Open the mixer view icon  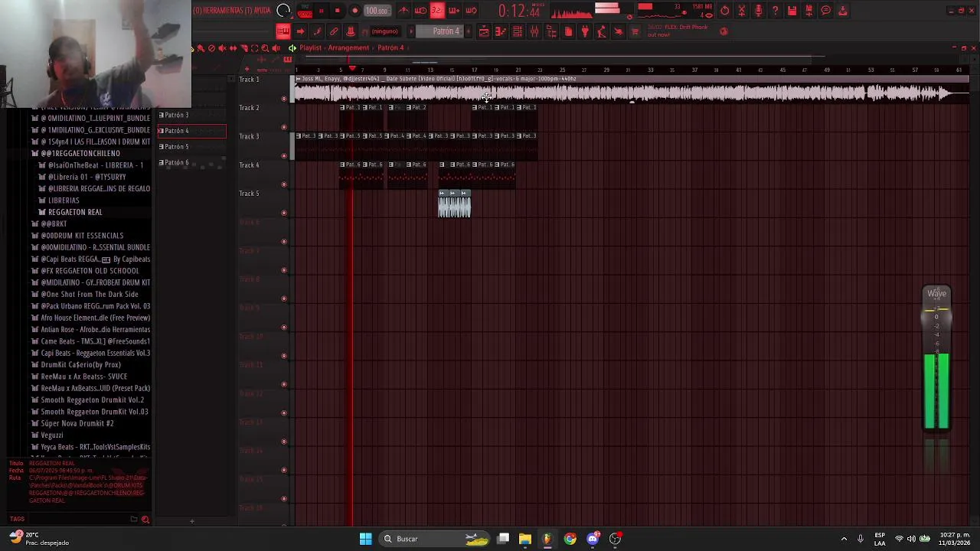coord(534,31)
